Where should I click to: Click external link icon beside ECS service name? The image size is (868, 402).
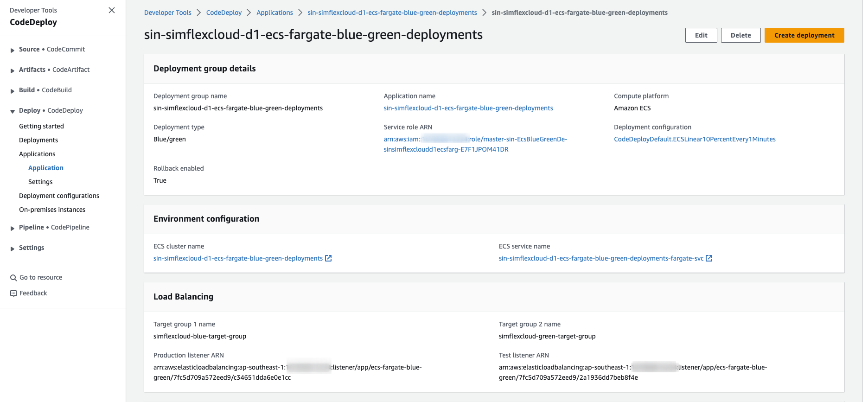point(709,258)
